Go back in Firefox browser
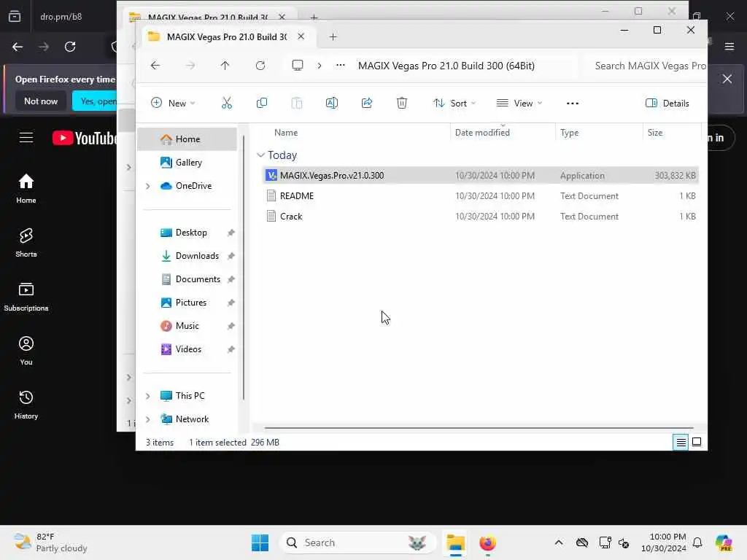Viewport: 747px width, 560px height. [18, 47]
